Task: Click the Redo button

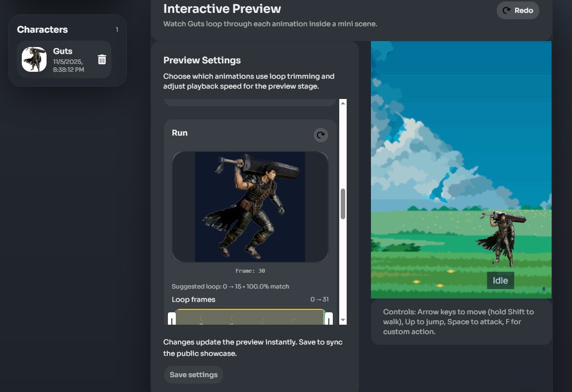Action: (518, 10)
